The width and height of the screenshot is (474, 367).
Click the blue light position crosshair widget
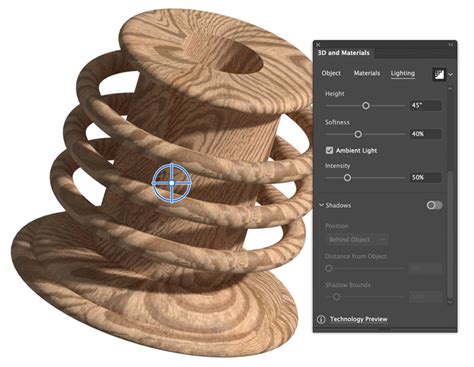(x=172, y=183)
